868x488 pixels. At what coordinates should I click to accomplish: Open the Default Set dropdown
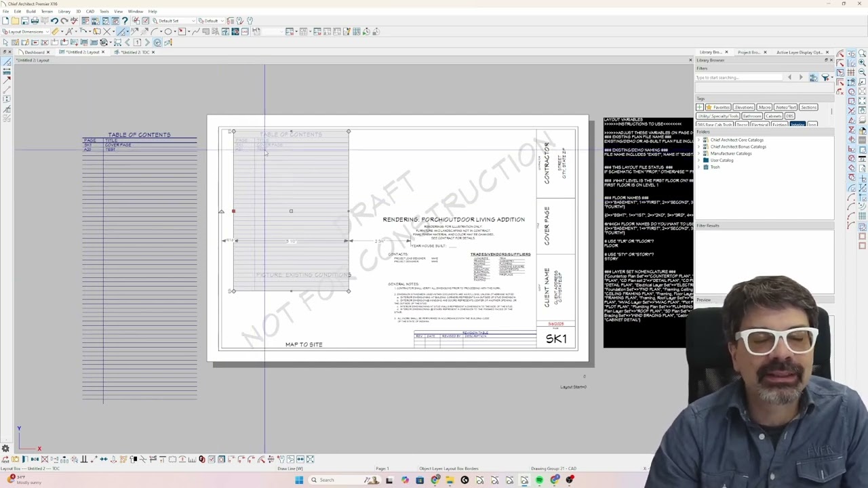tap(174, 21)
